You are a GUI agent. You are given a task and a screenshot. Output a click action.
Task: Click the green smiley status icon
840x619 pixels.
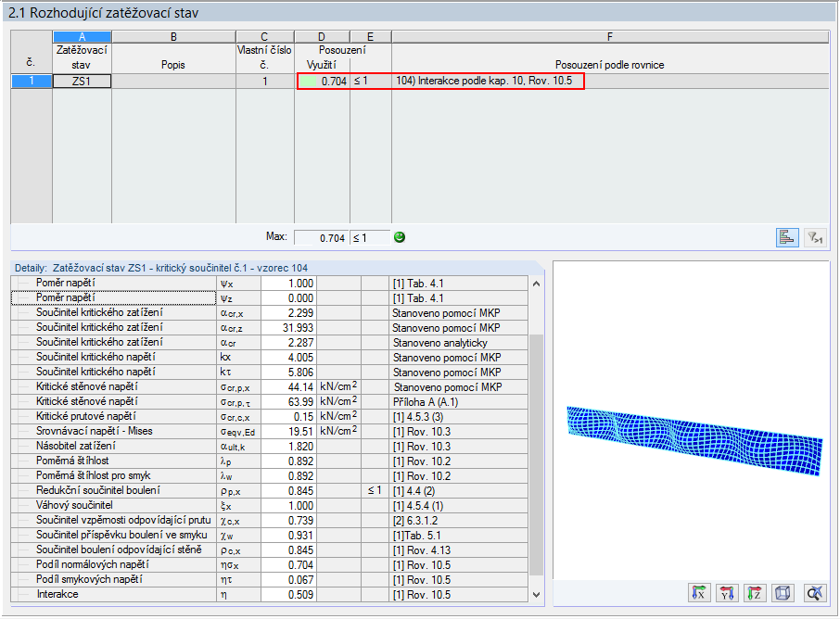[399, 237]
